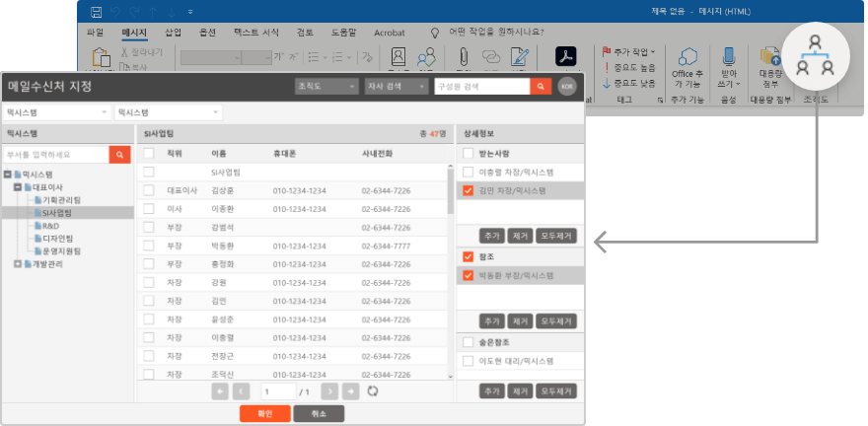Viewport: 868px width, 426px height.
Task: Open the quick access toolbar customize arrow
Action: pyautogui.click(x=189, y=12)
